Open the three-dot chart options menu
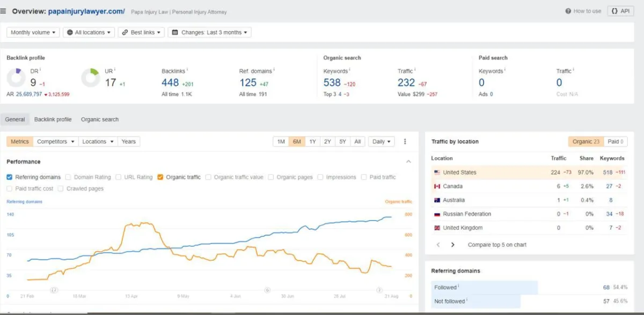 405,142
